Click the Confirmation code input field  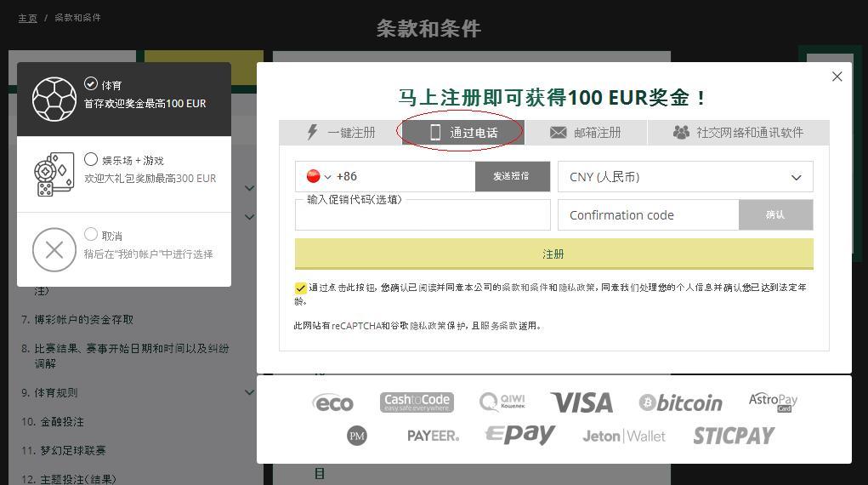648,215
